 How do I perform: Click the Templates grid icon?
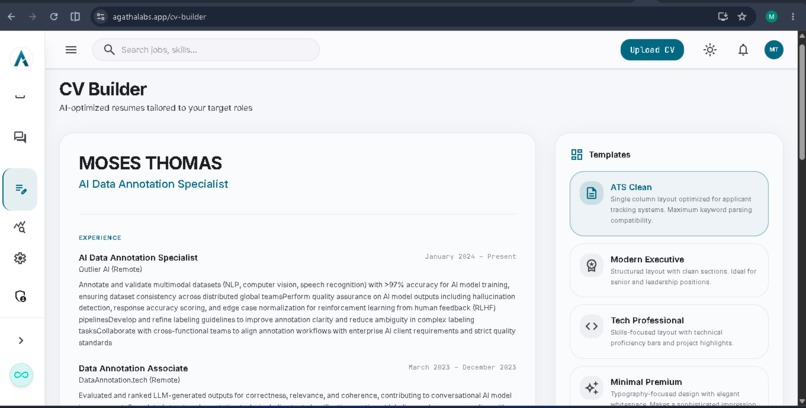(x=577, y=155)
